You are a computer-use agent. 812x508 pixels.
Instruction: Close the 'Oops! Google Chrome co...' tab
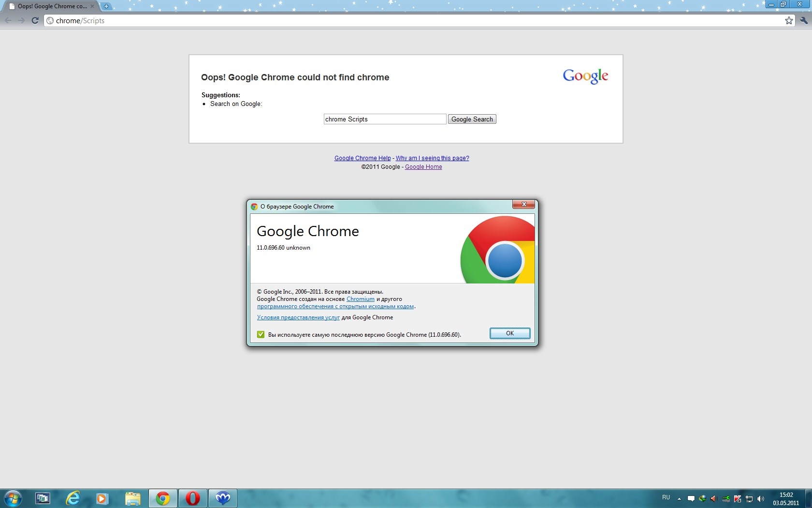tap(92, 6)
